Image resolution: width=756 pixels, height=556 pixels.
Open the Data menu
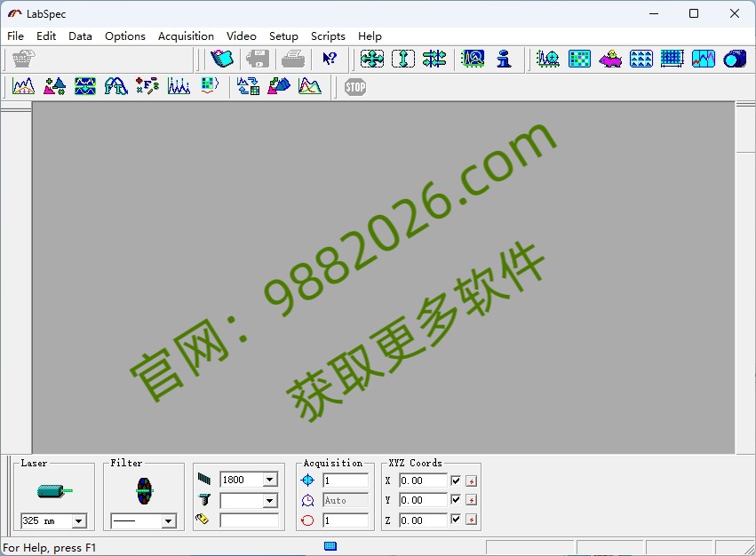point(80,36)
